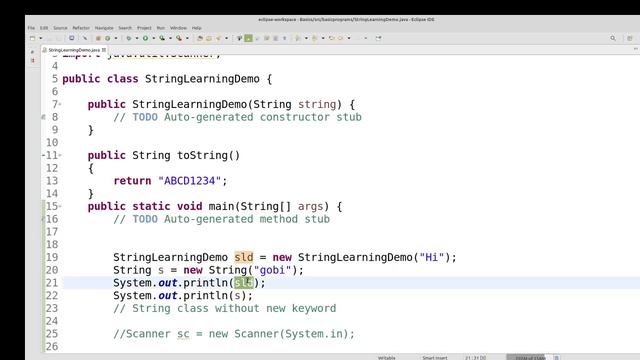Click the Coverage run icon
This screenshot has height=360, width=640.
(162, 38)
